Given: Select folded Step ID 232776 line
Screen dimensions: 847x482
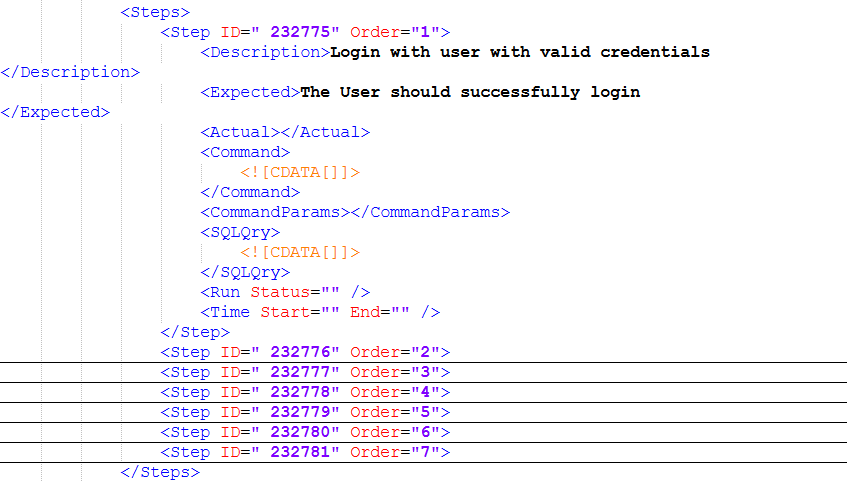Looking at the screenshot, I should (305, 352).
